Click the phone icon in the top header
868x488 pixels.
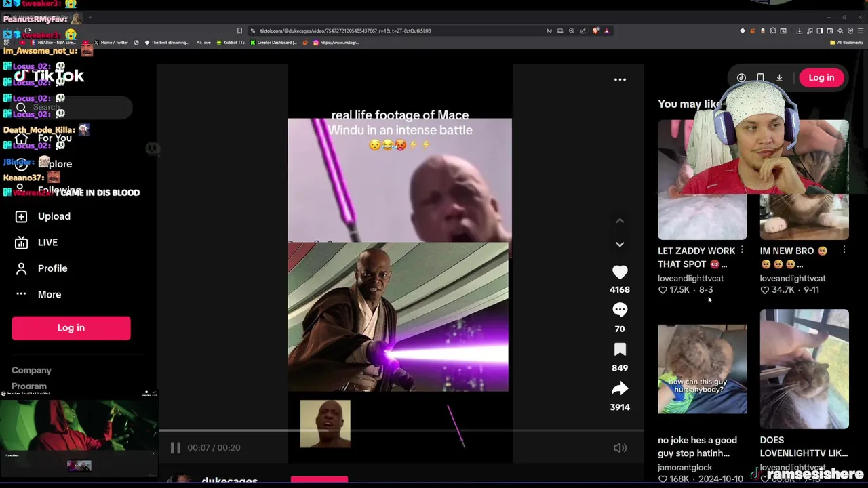click(x=760, y=78)
